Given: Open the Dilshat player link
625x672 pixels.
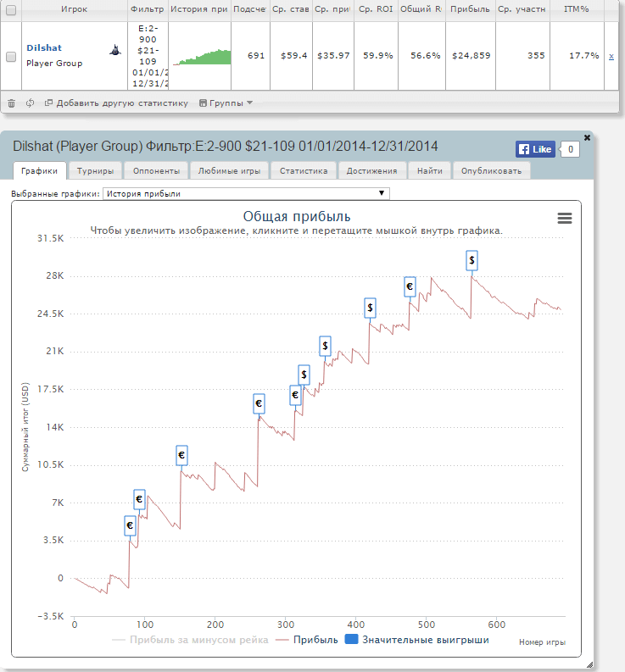Looking at the screenshot, I should (44, 48).
